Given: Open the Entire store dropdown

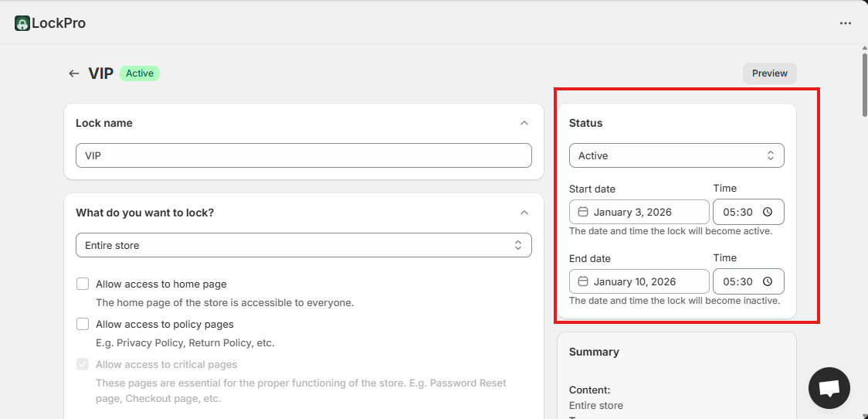Looking at the screenshot, I should (303, 245).
